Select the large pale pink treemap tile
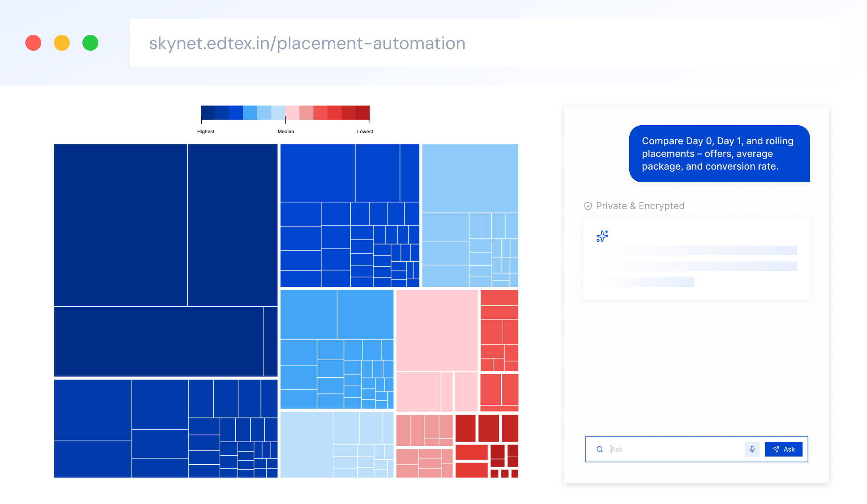 tap(437, 330)
